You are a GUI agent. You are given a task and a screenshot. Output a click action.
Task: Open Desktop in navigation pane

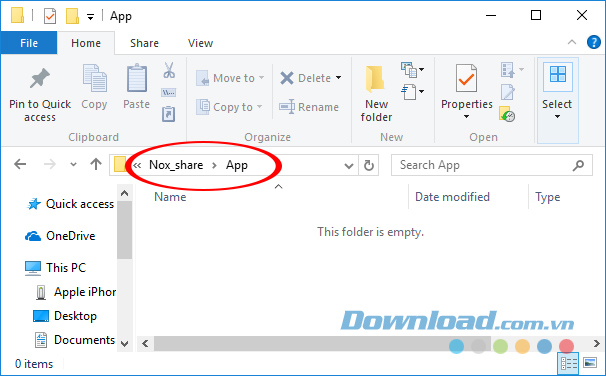[x=65, y=316]
